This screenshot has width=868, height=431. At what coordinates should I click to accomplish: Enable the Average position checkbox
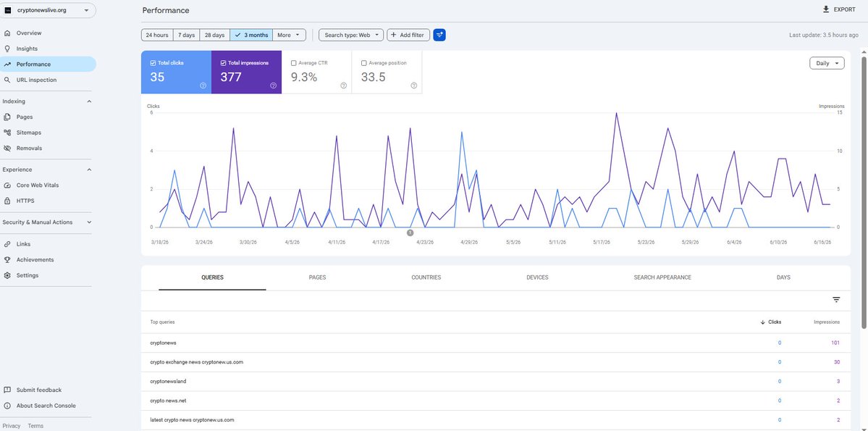(x=363, y=63)
